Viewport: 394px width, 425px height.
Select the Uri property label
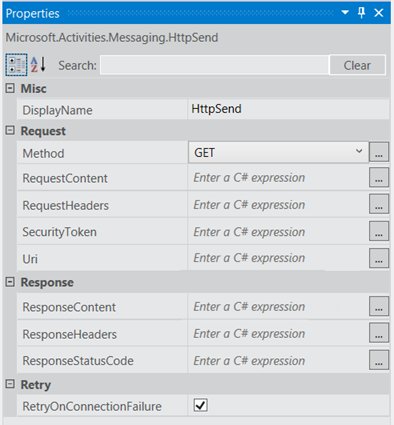(30, 259)
